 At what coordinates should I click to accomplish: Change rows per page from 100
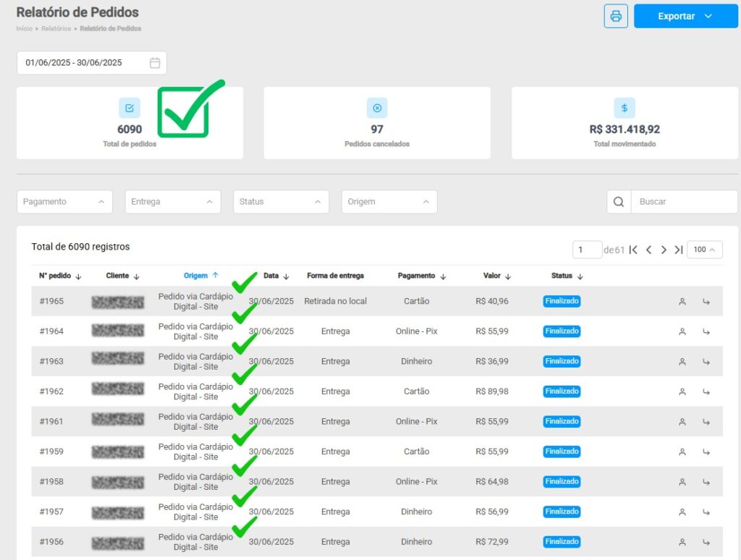pos(704,250)
